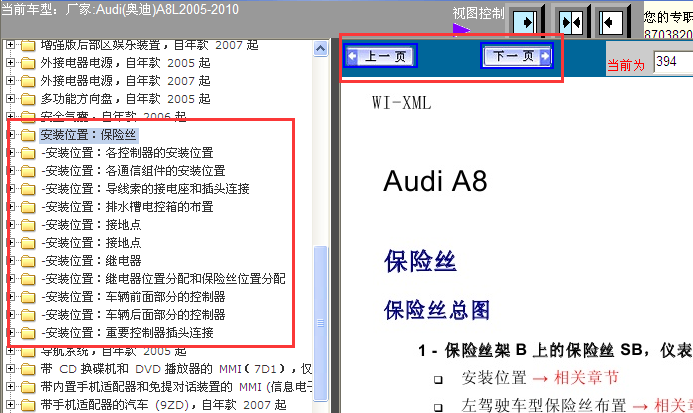
Task: Click folder icon of 各控制器的安装位置
Action: point(28,153)
